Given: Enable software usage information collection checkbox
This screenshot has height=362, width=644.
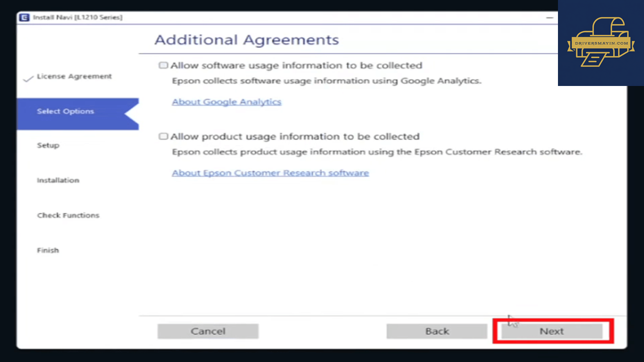Looking at the screenshot, I should click(163, 65).
